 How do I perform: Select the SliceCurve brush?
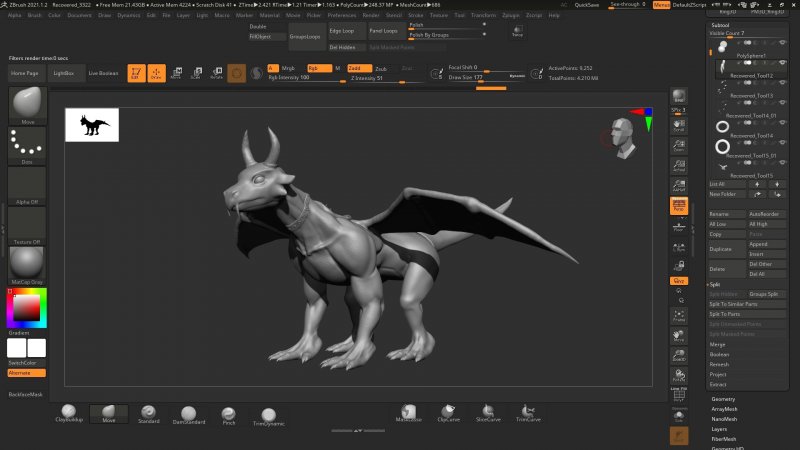pyautogui.click(x=488, y=413)
